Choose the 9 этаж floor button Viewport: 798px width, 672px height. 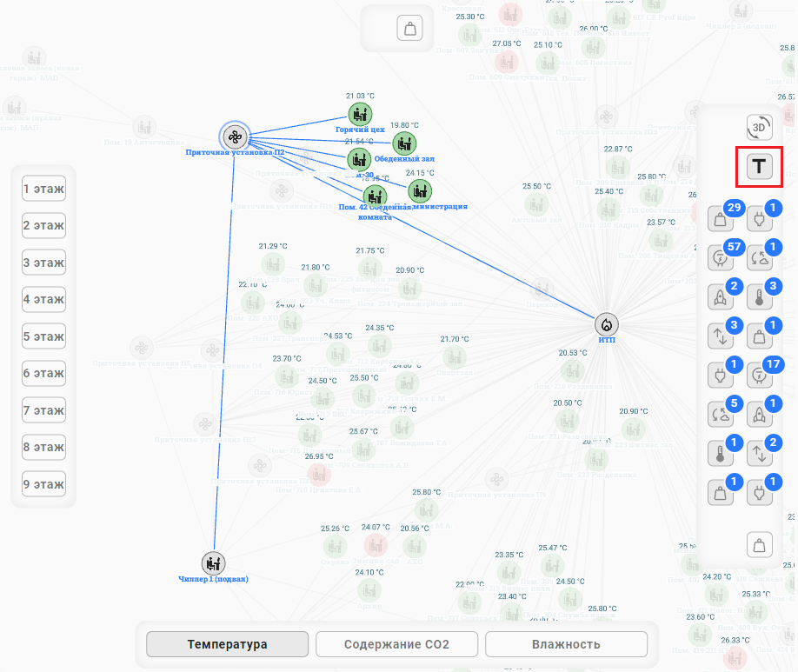43,484
